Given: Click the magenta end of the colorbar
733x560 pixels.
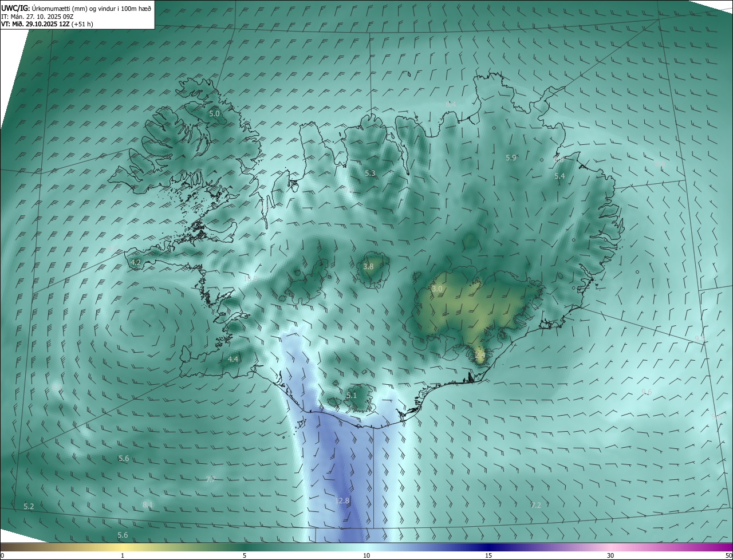Looking at the screenshot, I should 723,547.
